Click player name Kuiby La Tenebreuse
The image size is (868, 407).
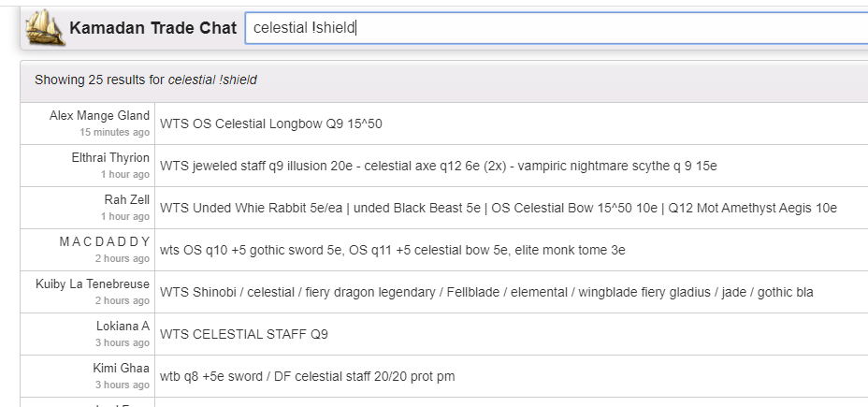click(x=93, y=284)
